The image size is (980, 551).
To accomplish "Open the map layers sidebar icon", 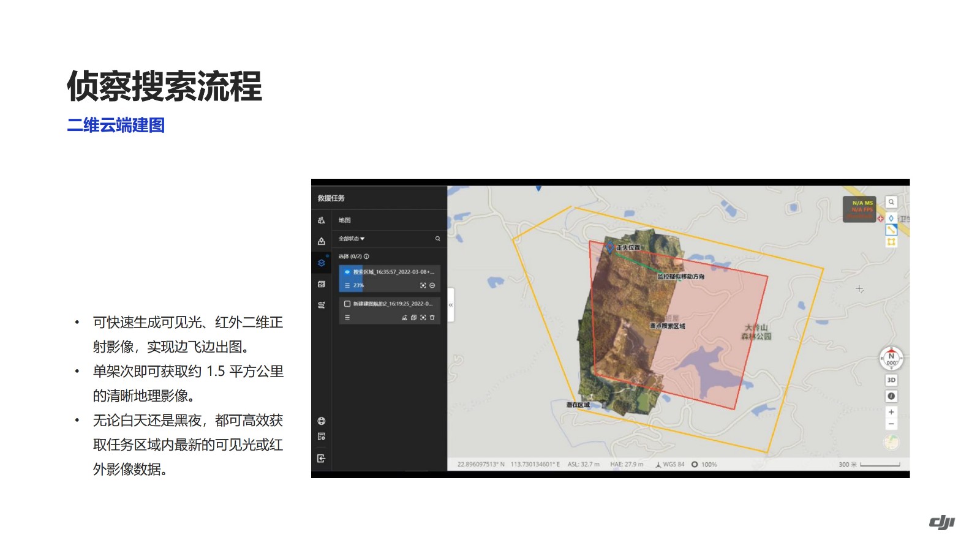I will click(322, 263).
